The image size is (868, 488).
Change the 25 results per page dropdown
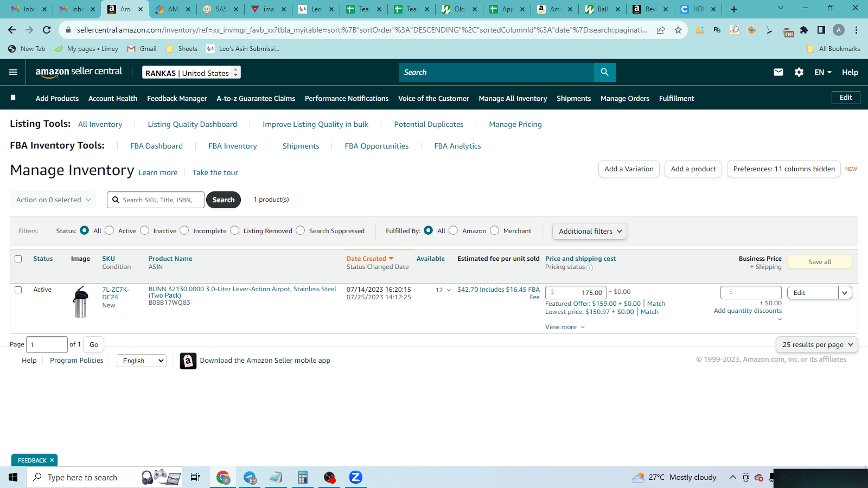[x=817, y=344]
